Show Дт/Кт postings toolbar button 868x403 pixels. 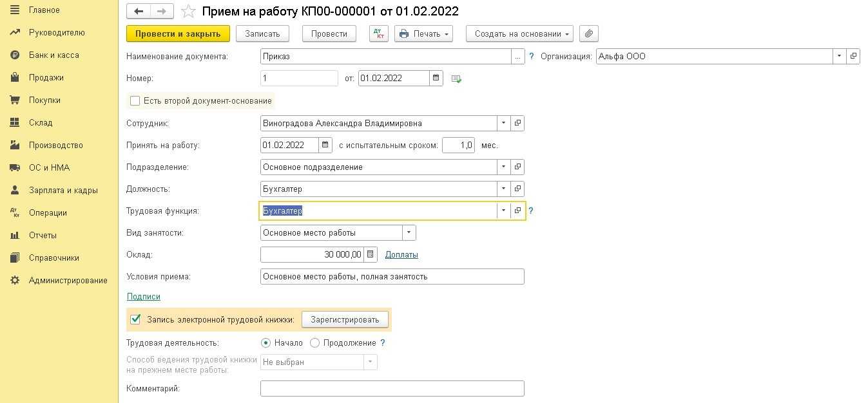(379, 33)
